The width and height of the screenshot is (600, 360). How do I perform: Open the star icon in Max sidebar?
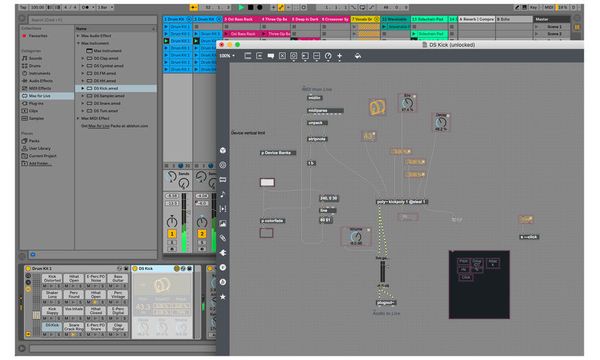pyautogui.click(x=223, y=296)
